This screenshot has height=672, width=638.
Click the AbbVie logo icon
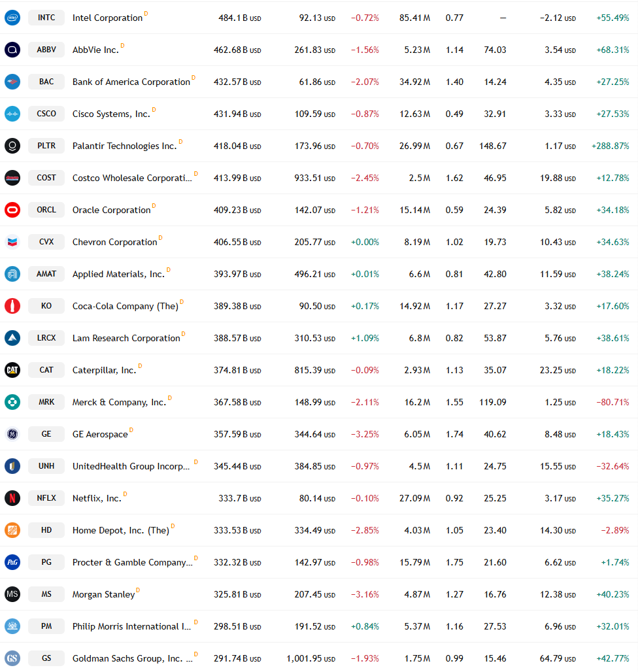point(12,50)
